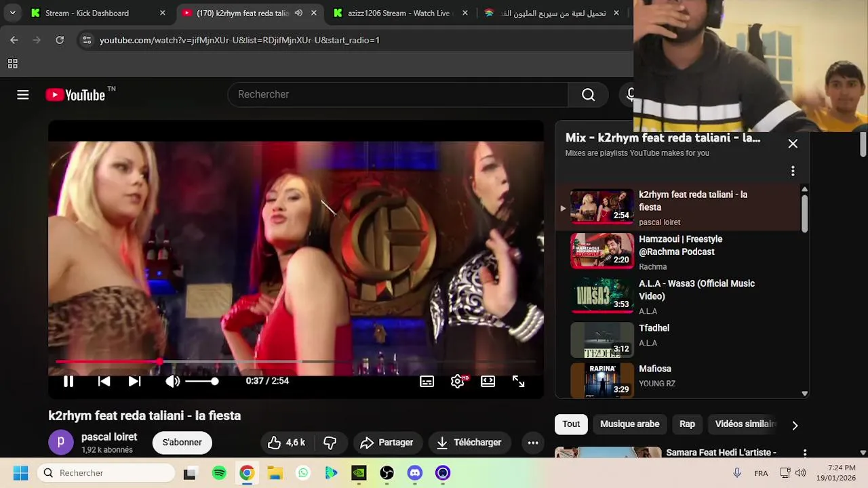The image size is (868, 488).
Task: Like the video (4,6 k)
Action: click(285, 443)
